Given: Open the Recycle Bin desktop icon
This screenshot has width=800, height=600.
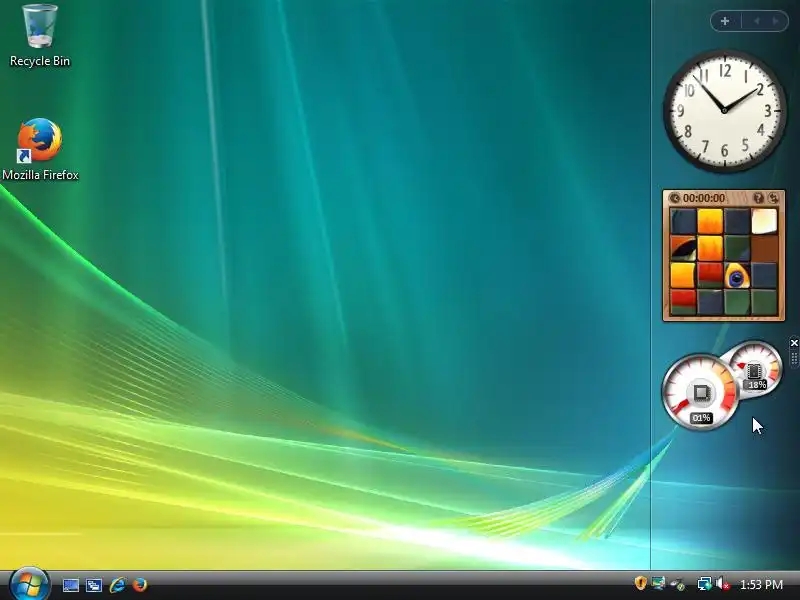Looking at the screenshot, I should tap(40, 36).
